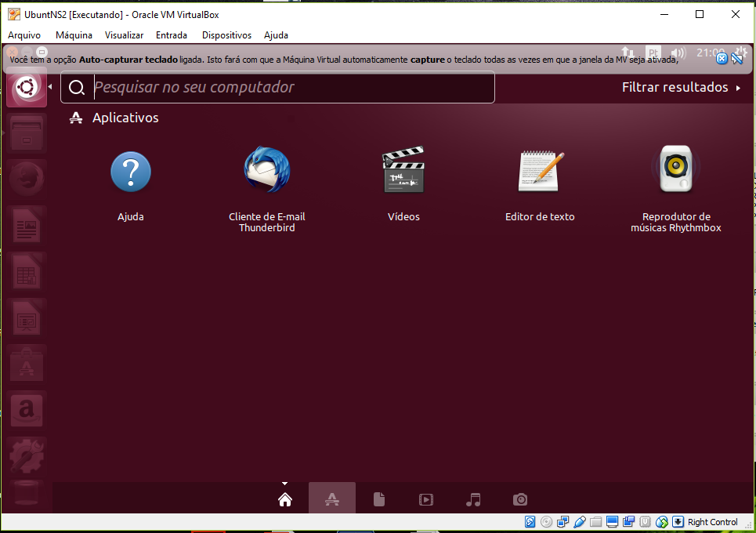
Task: Click display settings status icon
Action: pyautogui.click(x=613, y=522)
